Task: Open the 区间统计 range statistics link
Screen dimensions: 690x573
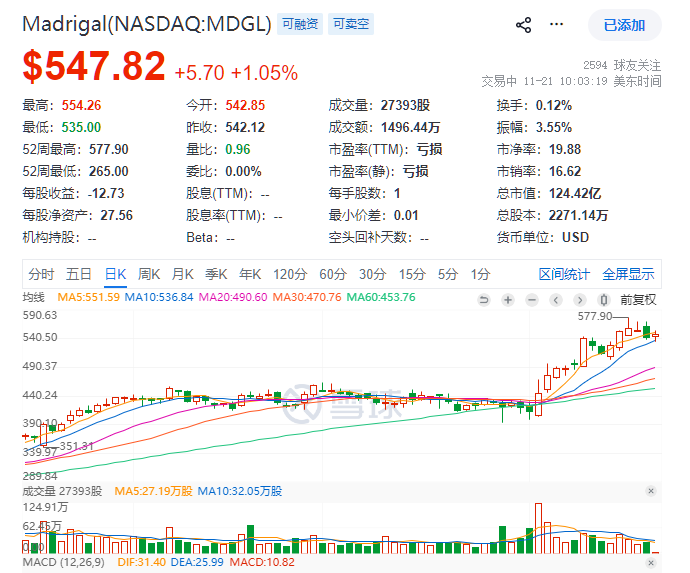Action: [x=564, y=274]
